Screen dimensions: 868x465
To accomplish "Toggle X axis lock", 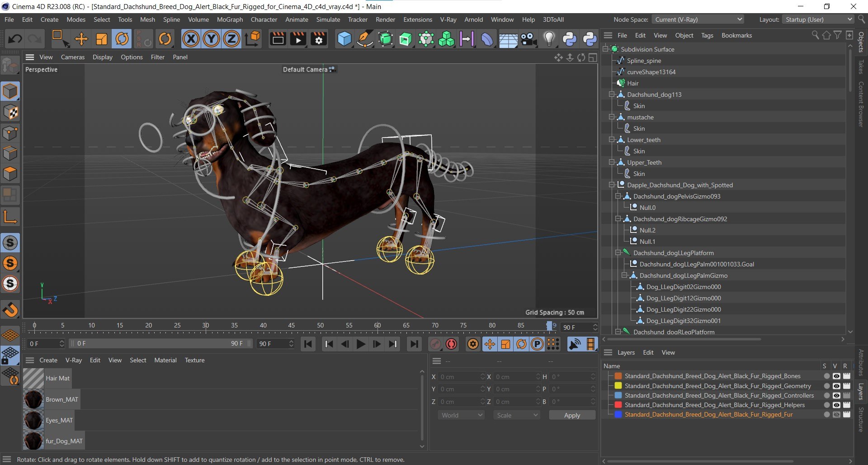I will 191,39.
